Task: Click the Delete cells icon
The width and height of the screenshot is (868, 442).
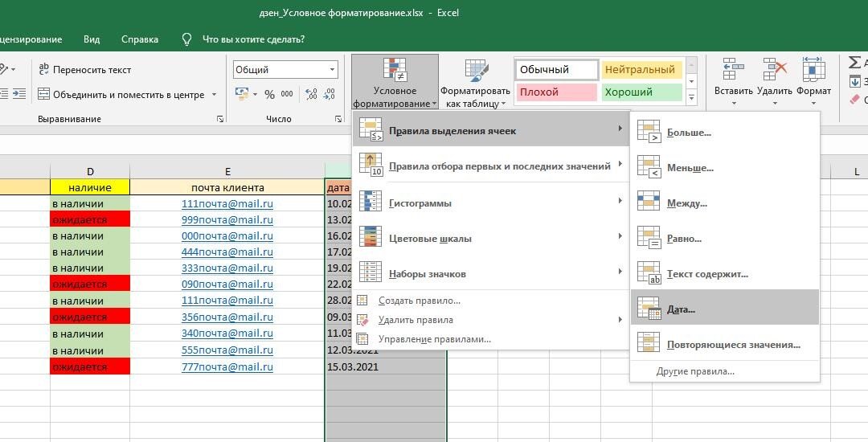Action: click(775, 70)
